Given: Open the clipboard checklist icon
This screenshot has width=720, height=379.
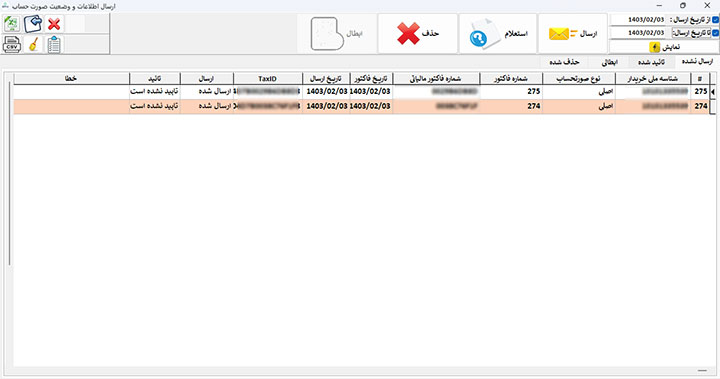Looking at the screenshot, I should coord(54,45).
